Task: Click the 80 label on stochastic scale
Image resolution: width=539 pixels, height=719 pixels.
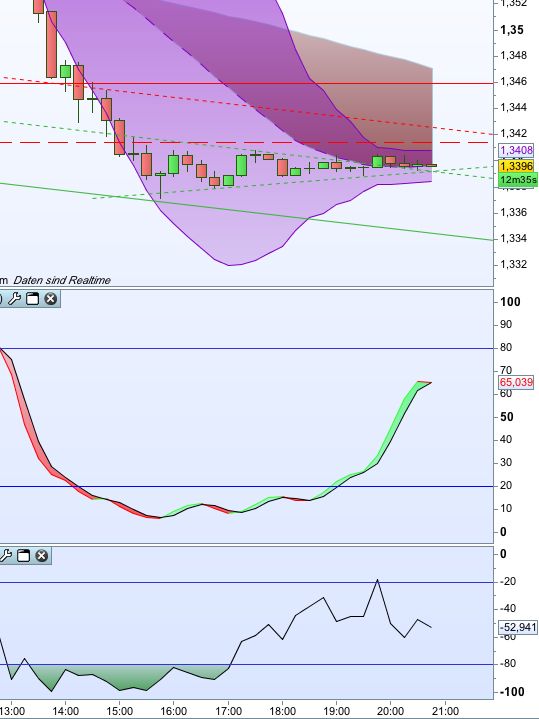Action: pyautogui.click(x=506, y=348)
